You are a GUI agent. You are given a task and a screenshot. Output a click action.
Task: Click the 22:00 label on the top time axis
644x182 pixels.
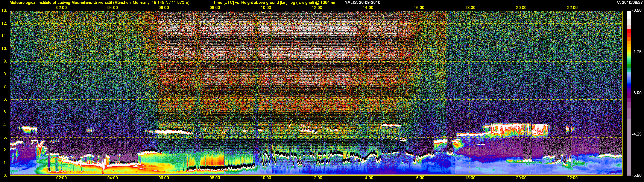[572, 7]
